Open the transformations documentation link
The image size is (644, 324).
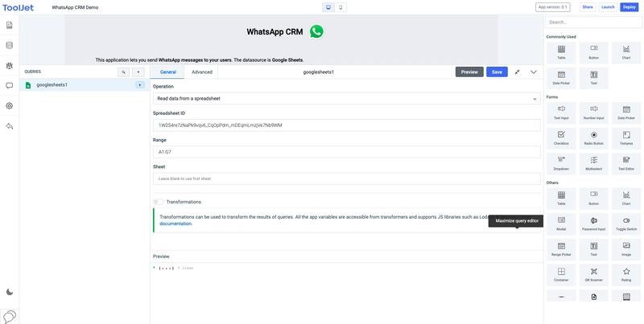pos(175,224)
